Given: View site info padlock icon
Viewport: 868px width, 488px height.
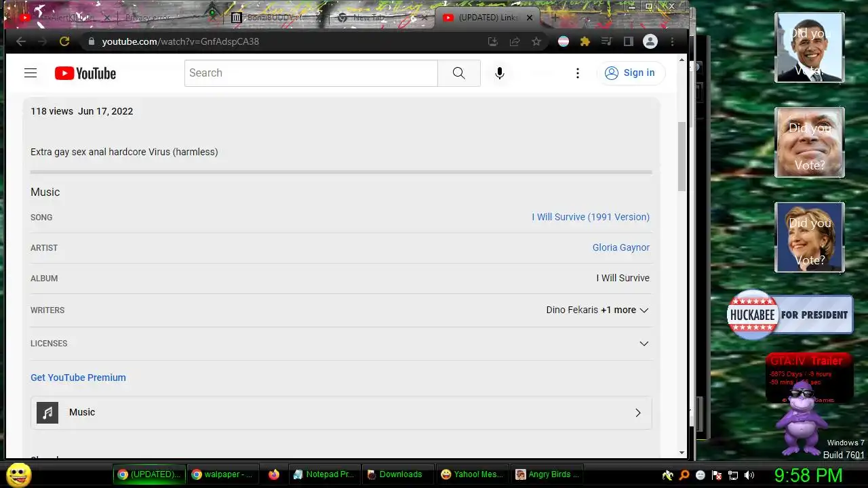Looking at the screenshot, I should (x=92, y=41).
